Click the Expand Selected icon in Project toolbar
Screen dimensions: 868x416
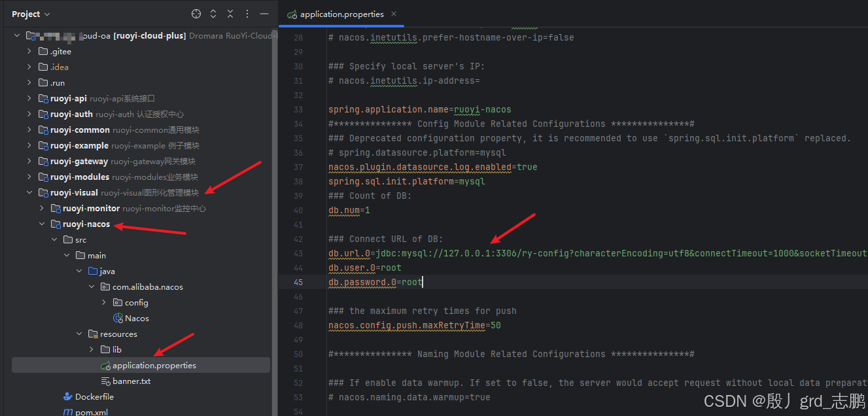[213, 14]
